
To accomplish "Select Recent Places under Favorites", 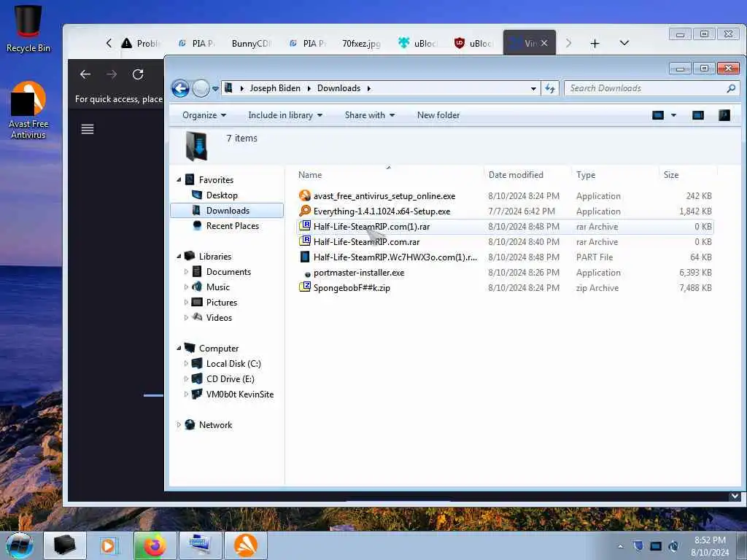I will tap(233, 226).
